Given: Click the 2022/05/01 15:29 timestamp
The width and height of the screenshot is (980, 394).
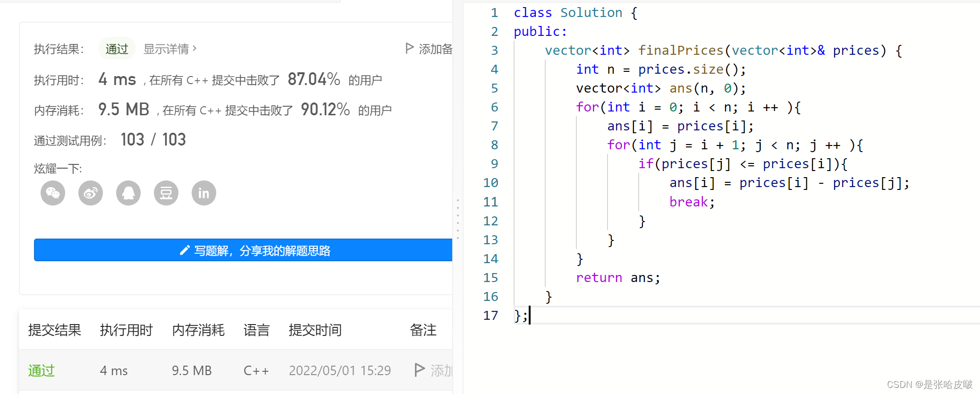Looking at the screenshot, I should click(340, 370).
